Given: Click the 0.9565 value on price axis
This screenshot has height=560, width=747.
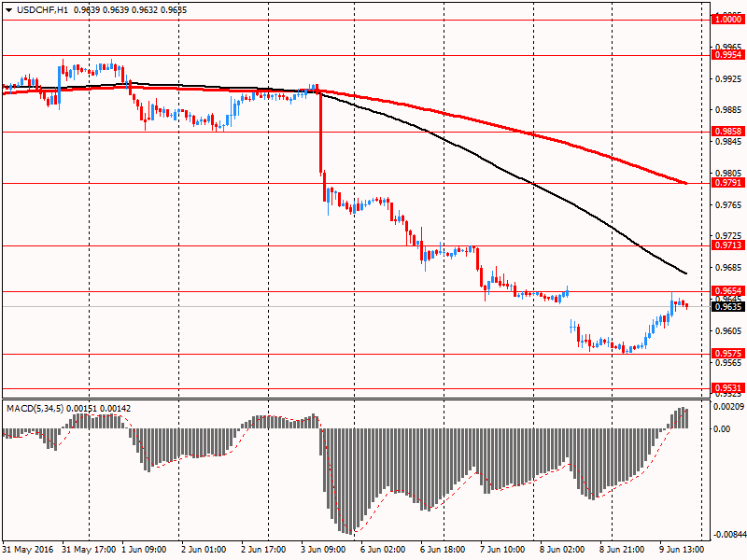Looking at the screenshot, I should click(x=728, y=363).
